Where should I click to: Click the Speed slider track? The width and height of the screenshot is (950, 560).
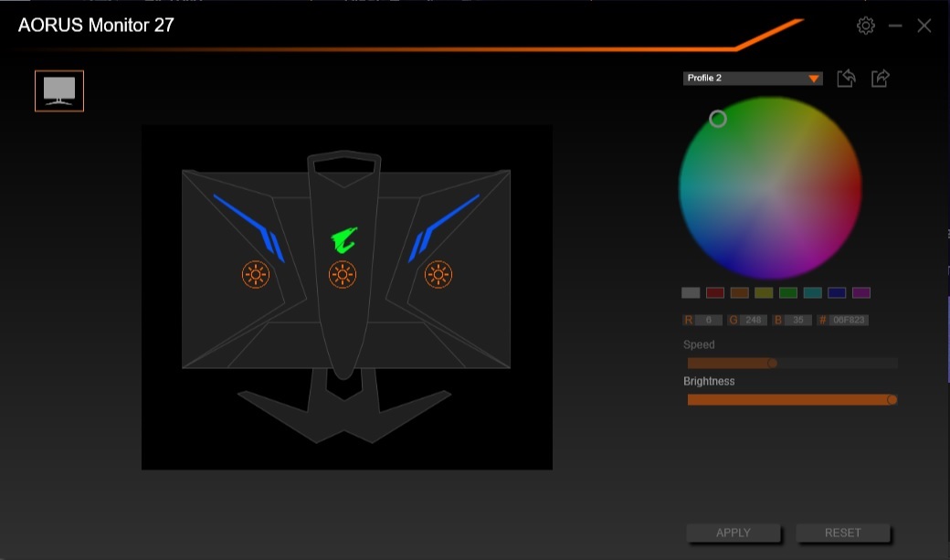point(791,363)
